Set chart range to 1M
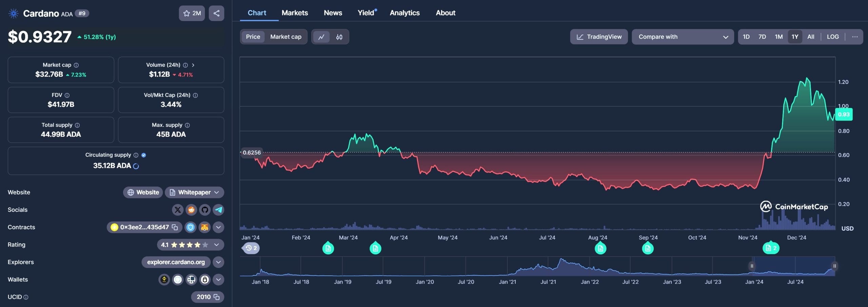Screen dimensions: 868x307 pyautogui.click(x=778, y=37)
